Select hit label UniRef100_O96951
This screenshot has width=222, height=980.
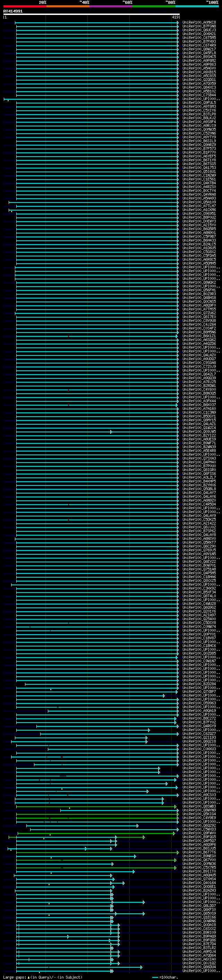[199, 214]
